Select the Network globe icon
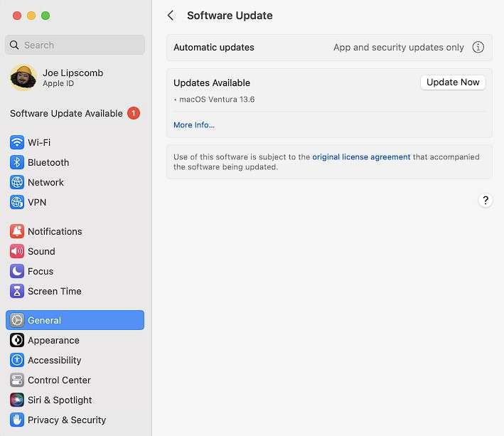This screenshot has width=504, height=436. click(17, 182)
